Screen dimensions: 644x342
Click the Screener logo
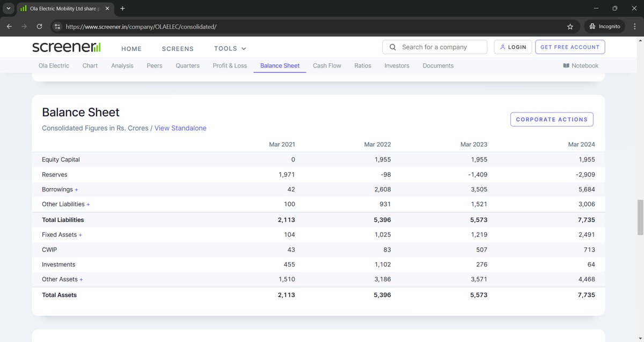tap(67, 47)
